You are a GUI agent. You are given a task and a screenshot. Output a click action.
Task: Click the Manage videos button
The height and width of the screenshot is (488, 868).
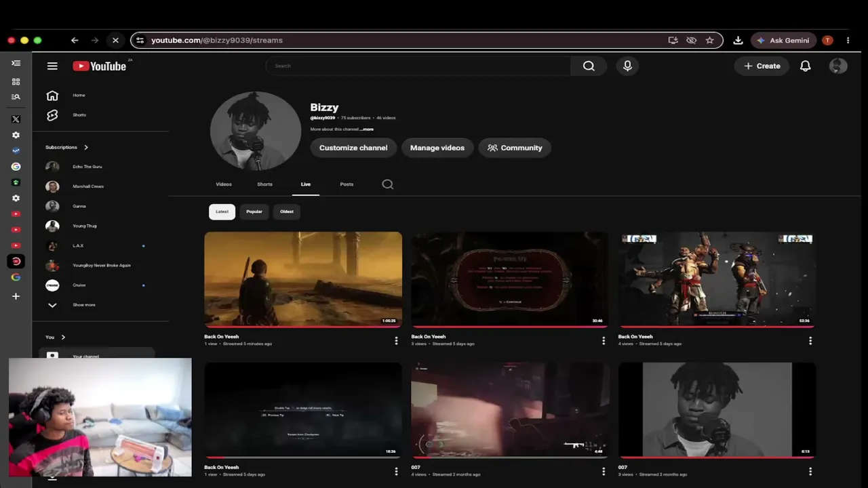(x=437, y=148)
